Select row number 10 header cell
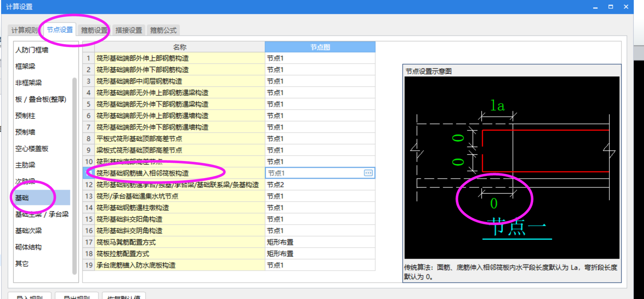The image size is (644, 299). (88, 162)
